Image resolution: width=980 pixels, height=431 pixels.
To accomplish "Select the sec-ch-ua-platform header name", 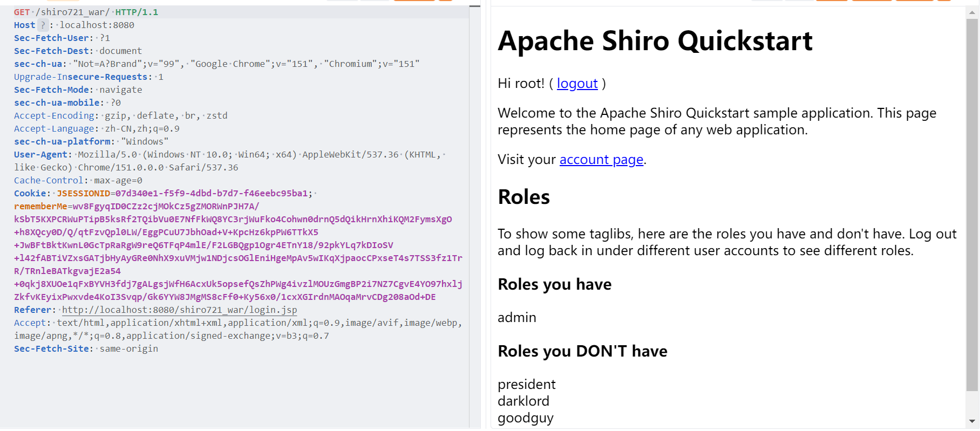I will [x=62, y=142].
